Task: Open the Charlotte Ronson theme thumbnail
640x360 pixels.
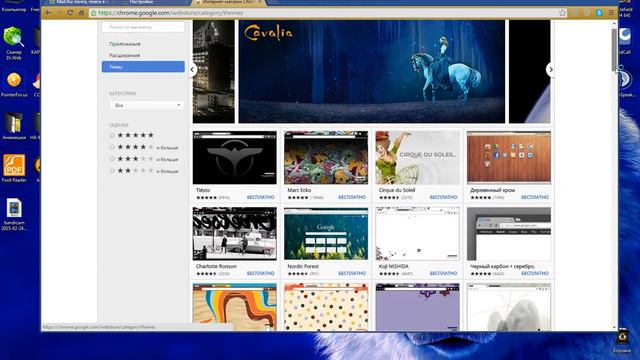Action: click(235, 233)
